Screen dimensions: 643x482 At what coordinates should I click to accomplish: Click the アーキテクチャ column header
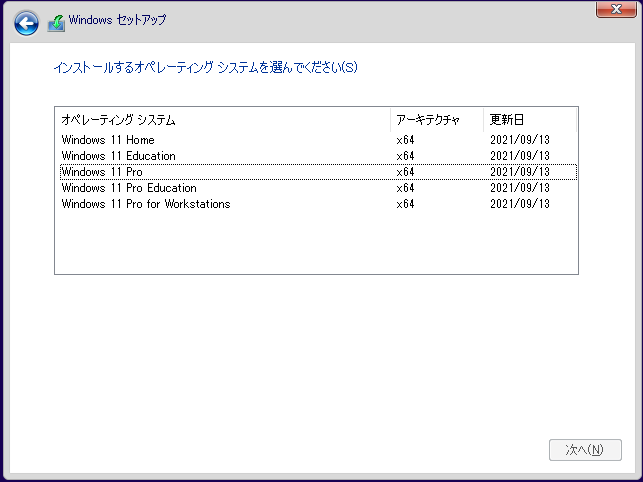[x=437, y=120]
